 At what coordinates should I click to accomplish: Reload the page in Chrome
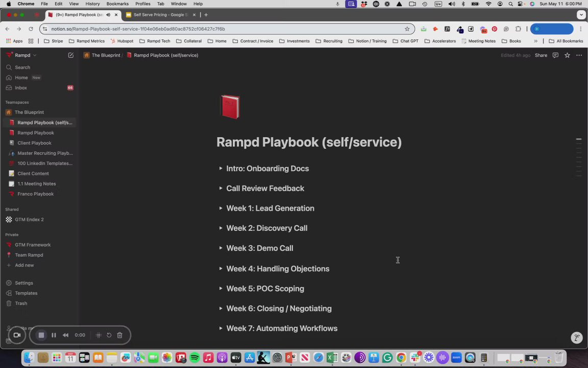pyautogui.click(x=31, y=29)
